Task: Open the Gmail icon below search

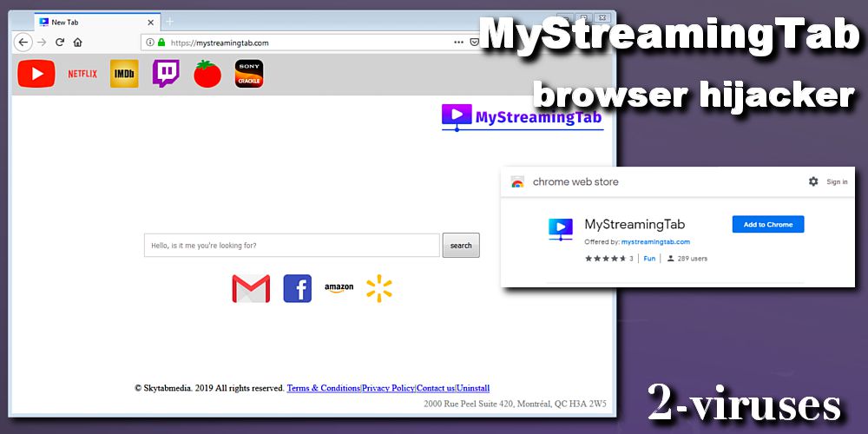Action: 252,288
